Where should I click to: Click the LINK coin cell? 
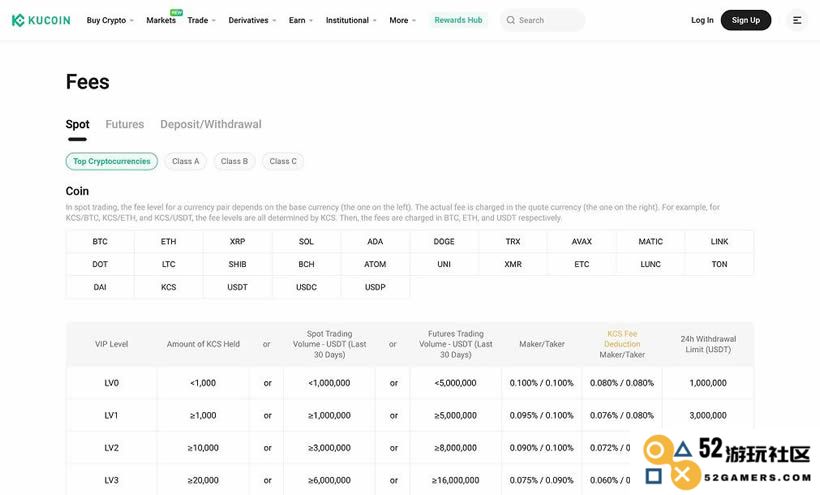pyautogui.click(x=720, y=241)
